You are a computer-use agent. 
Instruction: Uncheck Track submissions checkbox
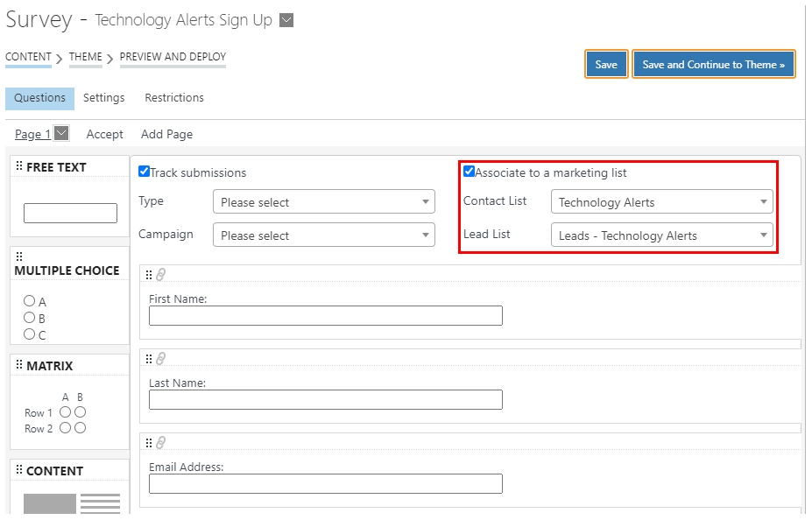click(x=144, y=172)
